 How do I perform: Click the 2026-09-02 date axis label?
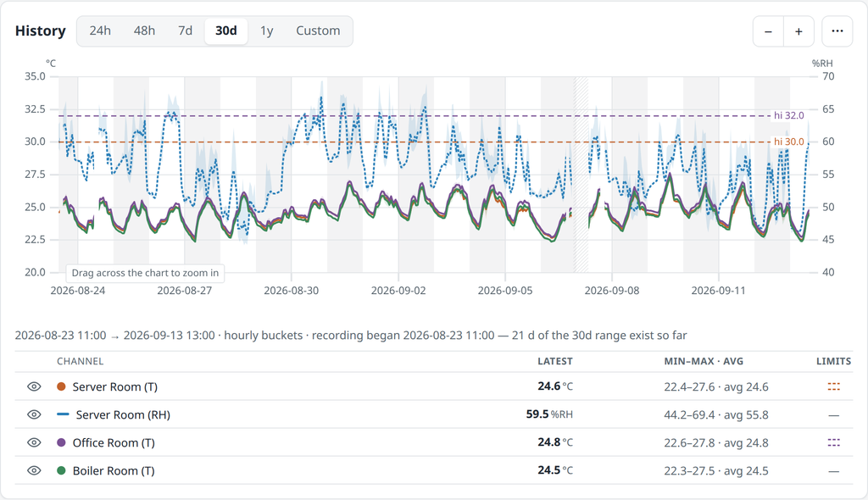[x=398, y=291]
